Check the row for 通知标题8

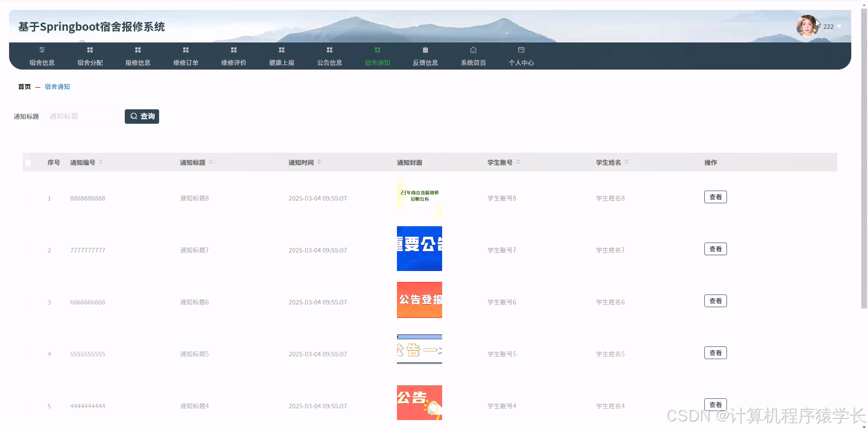[28, 198]
